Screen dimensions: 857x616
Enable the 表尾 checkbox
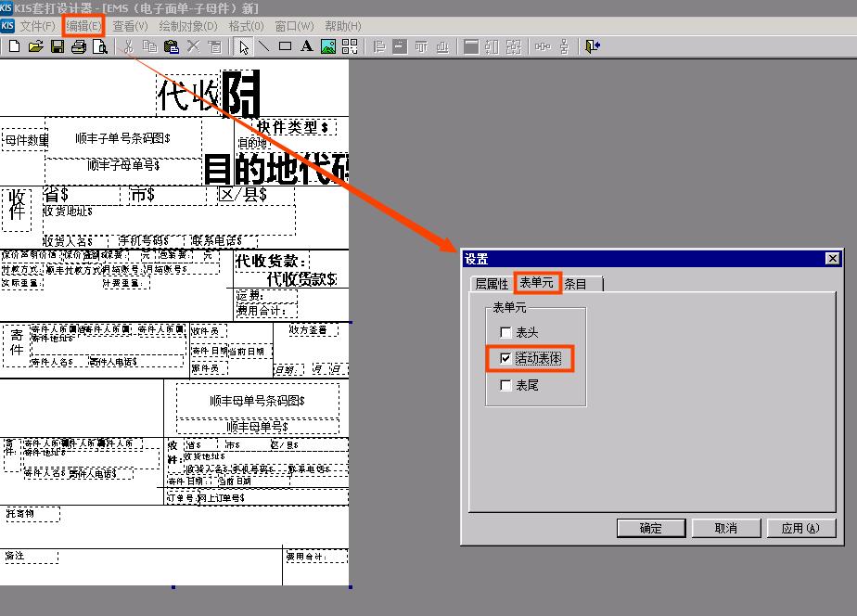tap(505, 385)
